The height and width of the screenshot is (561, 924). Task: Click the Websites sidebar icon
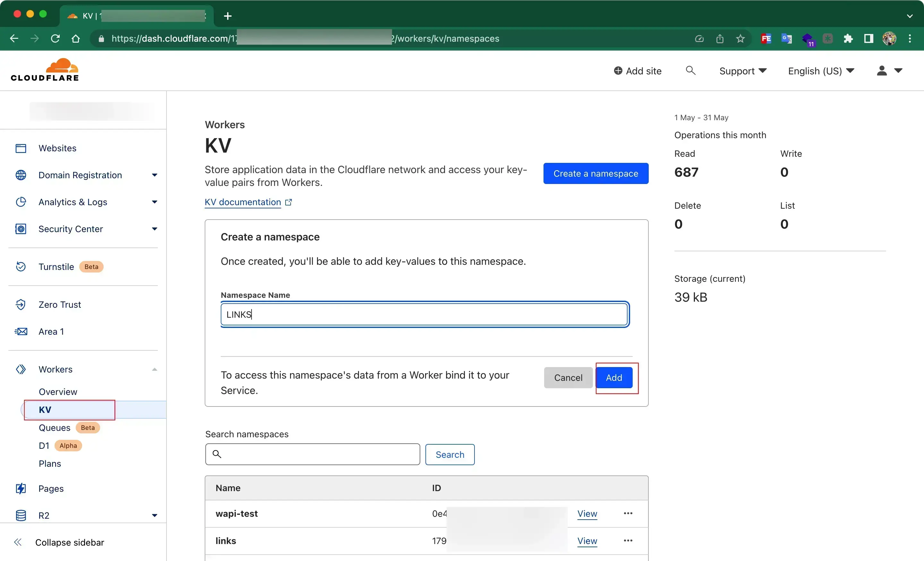coord(21,148)
